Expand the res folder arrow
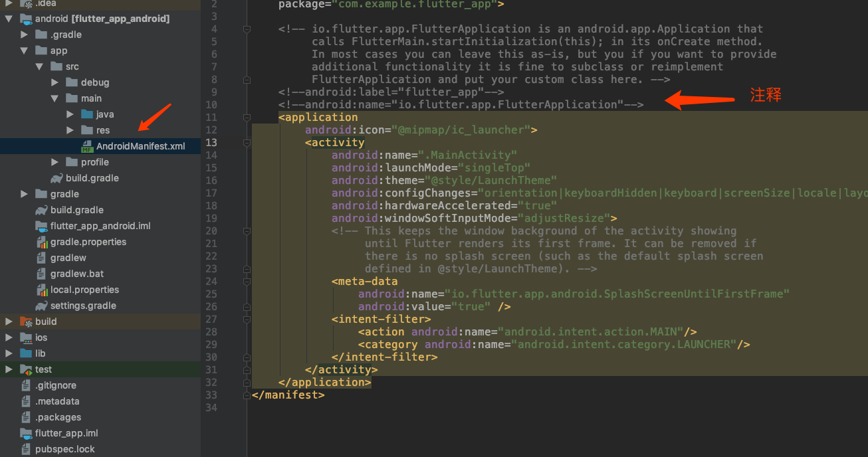The height and width of the screenshot is (457, 868). click(70, 130)
